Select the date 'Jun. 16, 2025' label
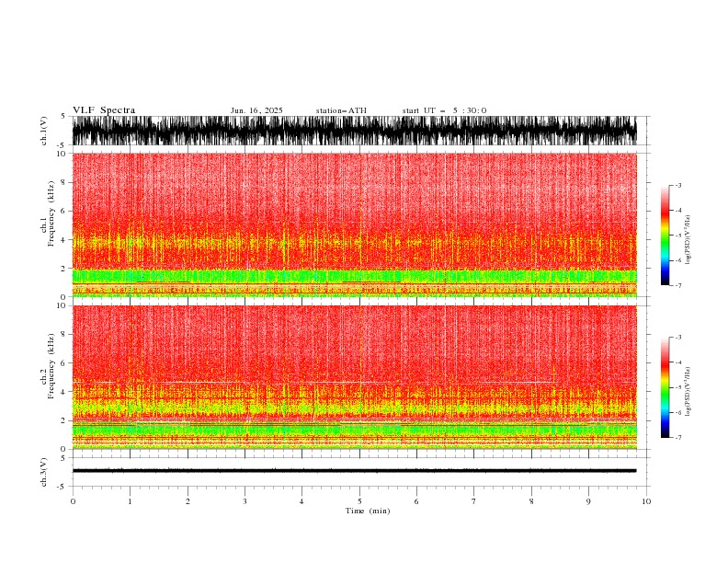Image resolution: width=728 pixels, height=563 pixels. 256,110
